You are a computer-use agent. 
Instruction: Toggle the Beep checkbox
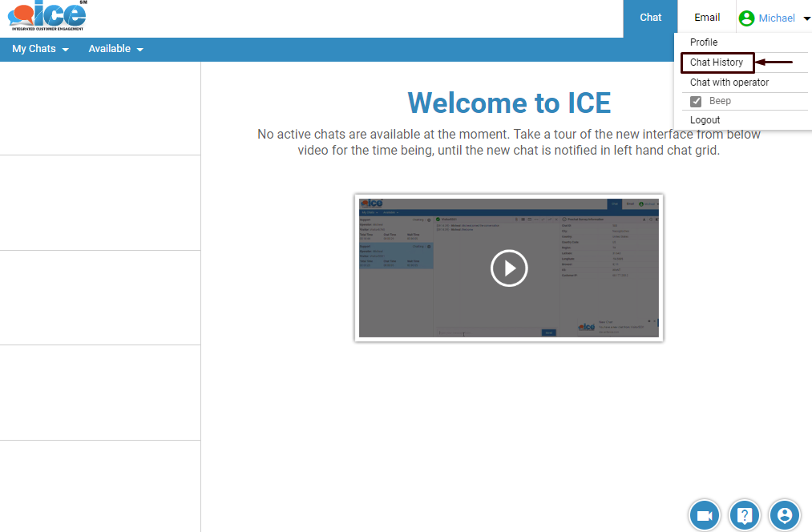(x=696, y=102)
